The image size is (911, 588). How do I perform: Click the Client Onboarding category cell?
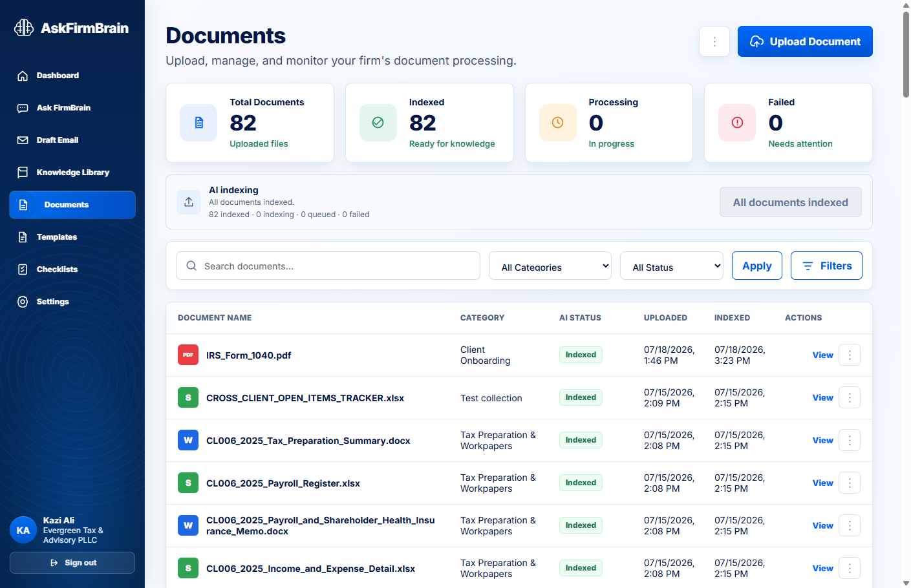click(x=486, y=355)
